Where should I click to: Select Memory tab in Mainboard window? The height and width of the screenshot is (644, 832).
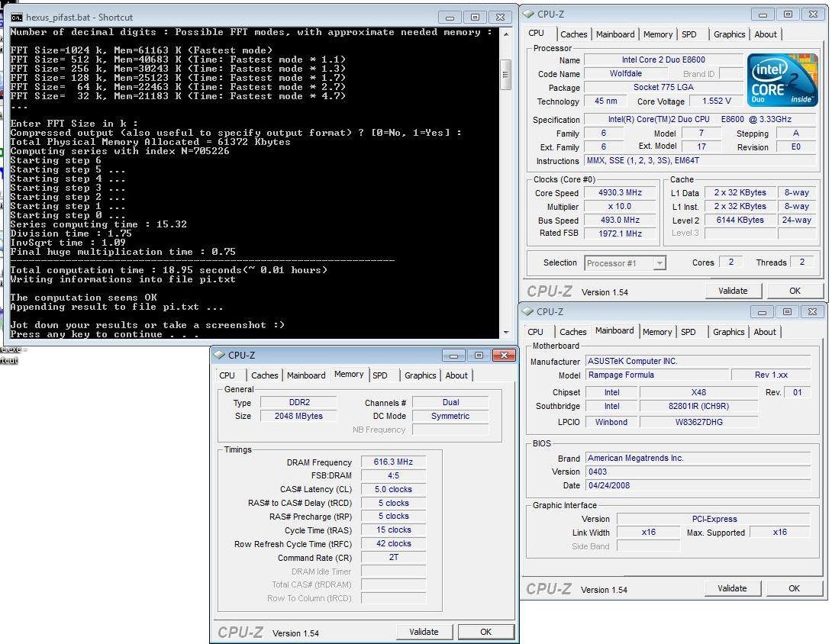point(657,332)
